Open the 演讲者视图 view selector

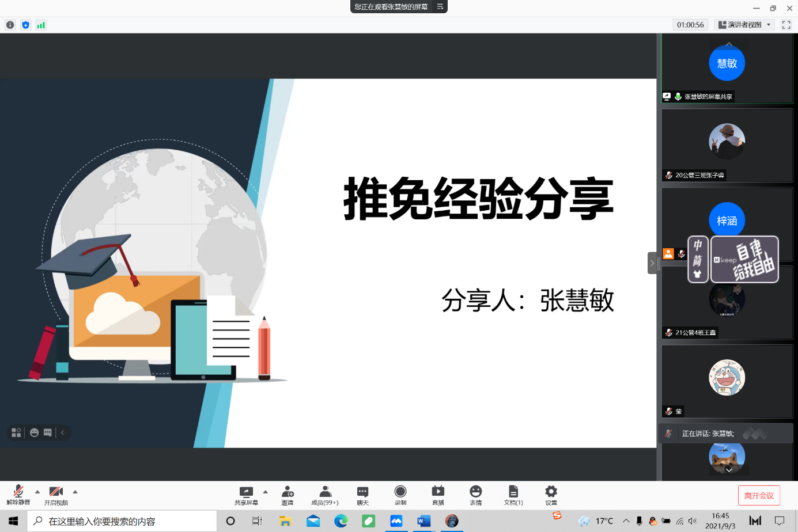(743, 25)
